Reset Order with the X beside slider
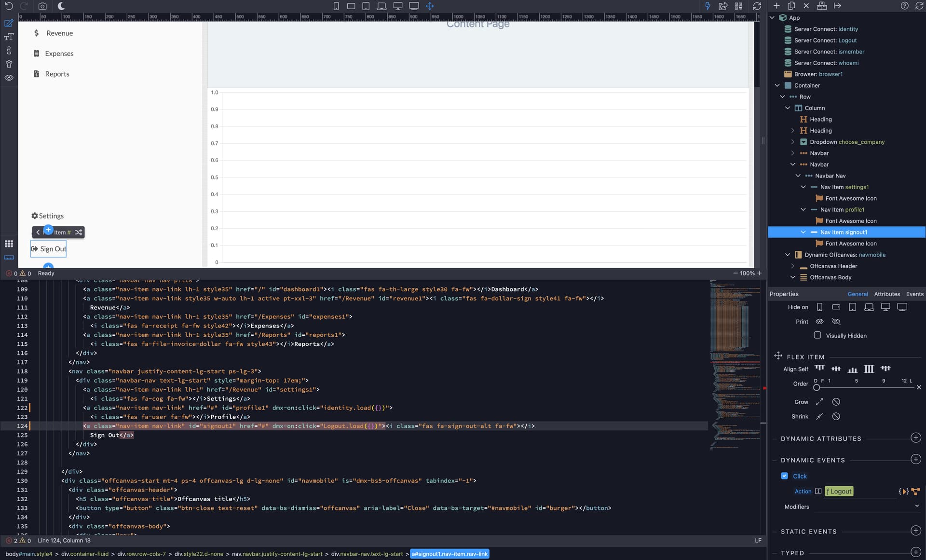This screenshot has height=560, width=926. click(x=919, y=387)
